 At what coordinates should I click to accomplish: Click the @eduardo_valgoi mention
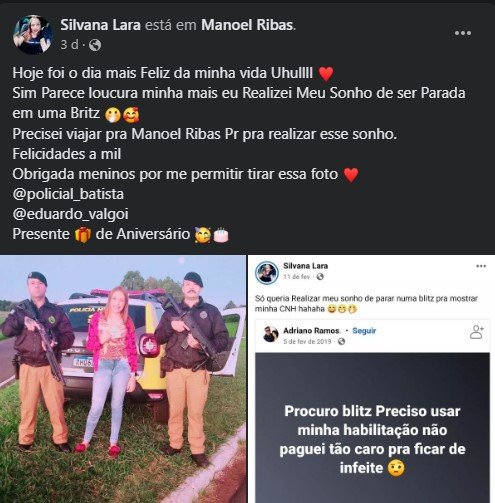[x=70, y=214]
